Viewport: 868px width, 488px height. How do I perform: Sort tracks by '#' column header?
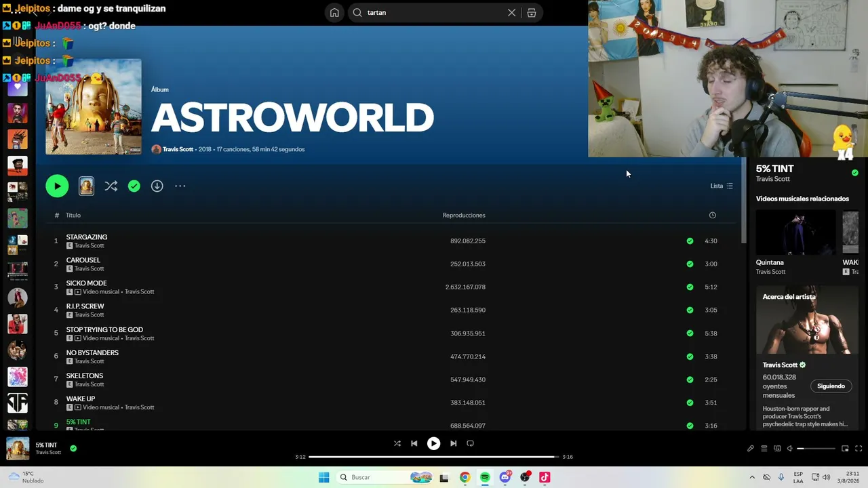[x=56, y=216]
